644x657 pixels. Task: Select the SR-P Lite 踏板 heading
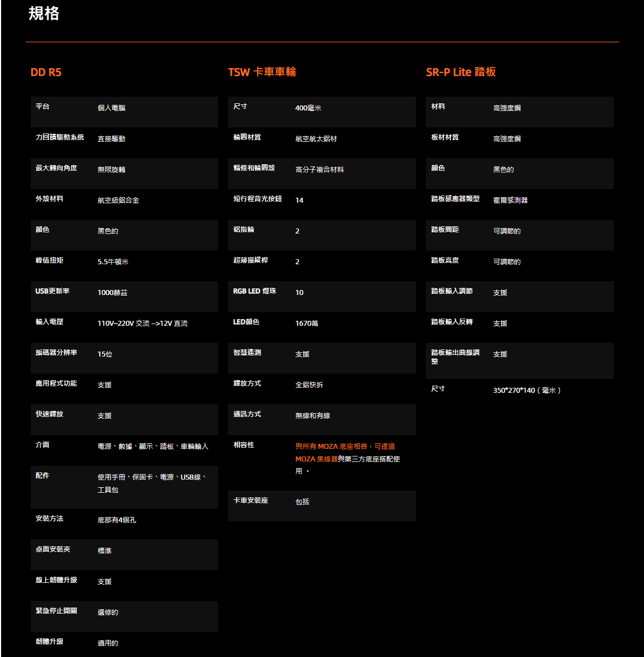coord(461,71)
